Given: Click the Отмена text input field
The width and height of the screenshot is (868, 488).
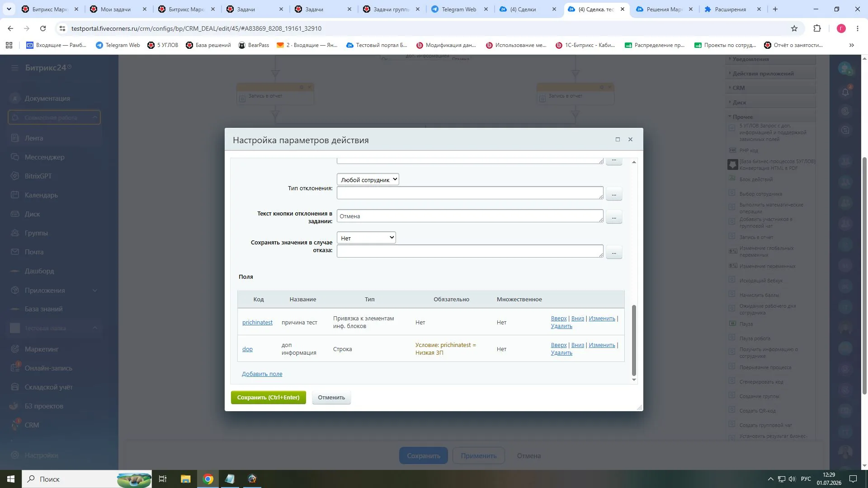Looking at the screenshot, I should click(470, 216).
